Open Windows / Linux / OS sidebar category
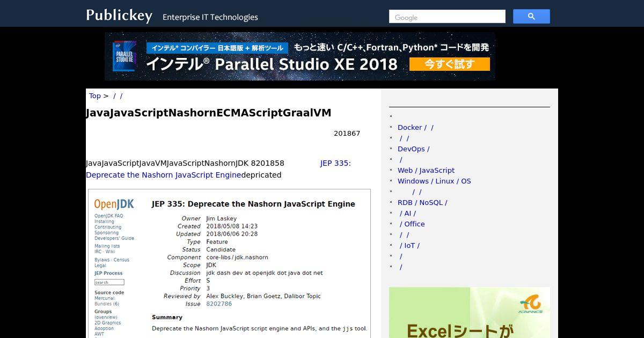 (434, 181)
